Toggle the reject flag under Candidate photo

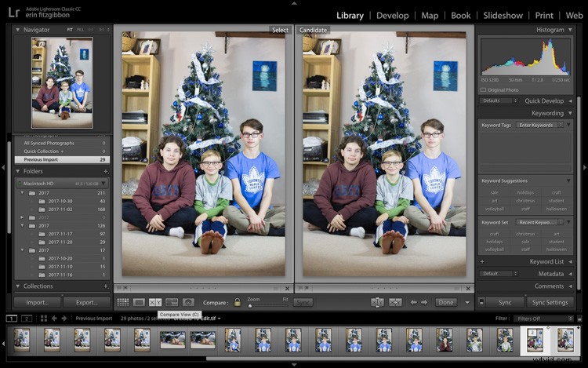point(307,288)
